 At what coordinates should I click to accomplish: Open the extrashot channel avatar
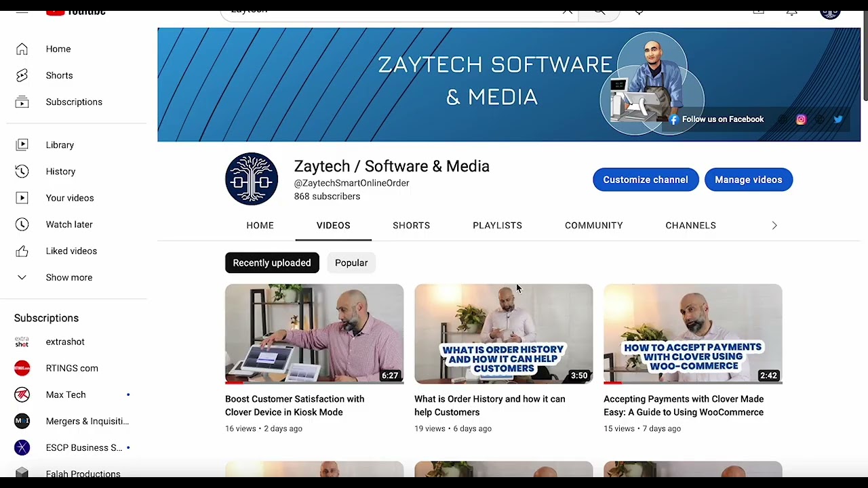pyautogui.click(x=22, y=342)
